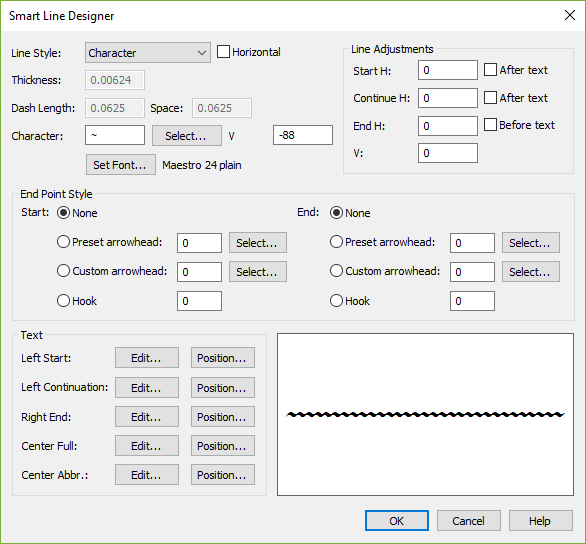
Task: Select Hook for End point
Action: coord(336,301)
